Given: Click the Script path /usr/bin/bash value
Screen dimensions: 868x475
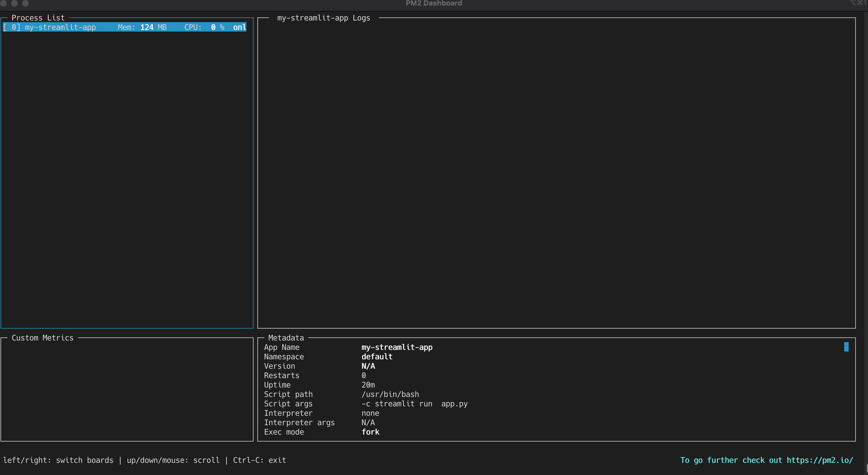Looking at the screenshot, I should click(x=390, y=394).
